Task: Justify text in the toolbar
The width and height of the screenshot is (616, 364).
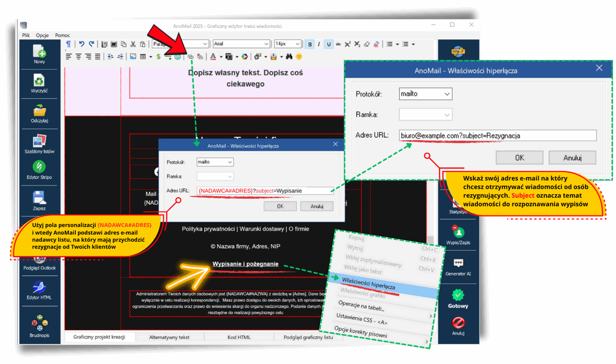Action: point(98,56)
